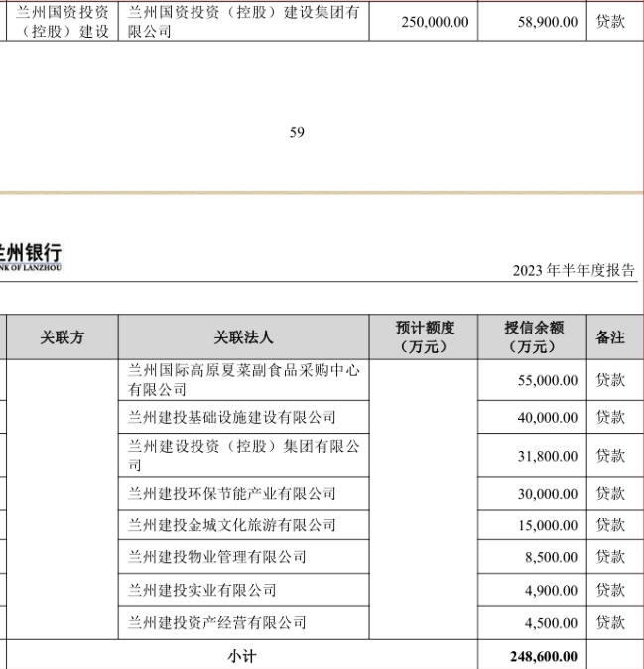Screen dimensions: 644x669
Task: Select the 关联法人 column header
Action: (243, 337)
